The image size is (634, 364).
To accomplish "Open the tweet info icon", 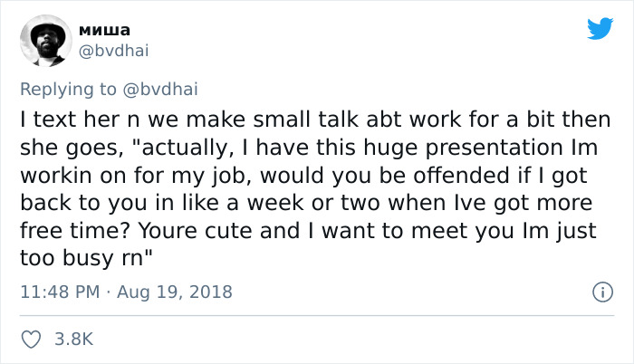I will (599, 292).
